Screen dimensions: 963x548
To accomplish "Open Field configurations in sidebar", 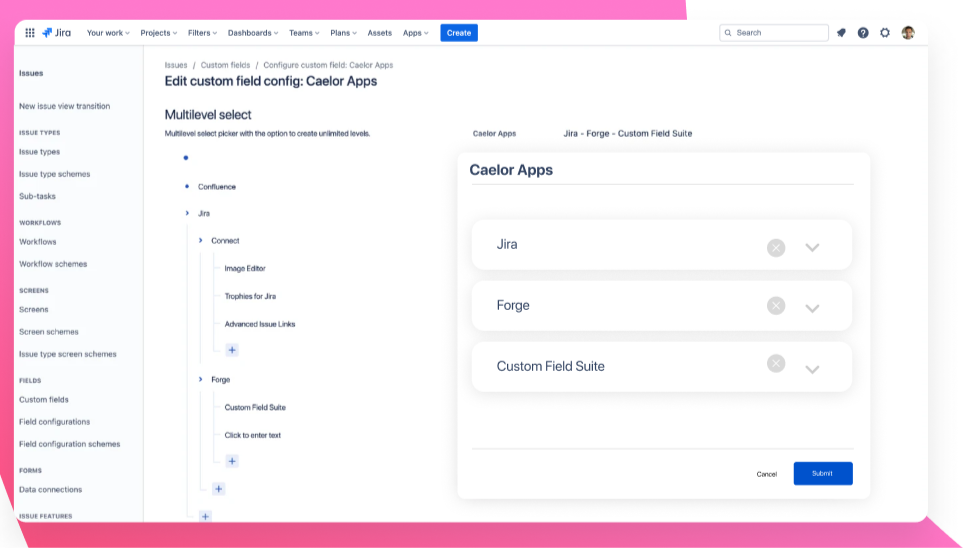I will click(x=55, y=421).
